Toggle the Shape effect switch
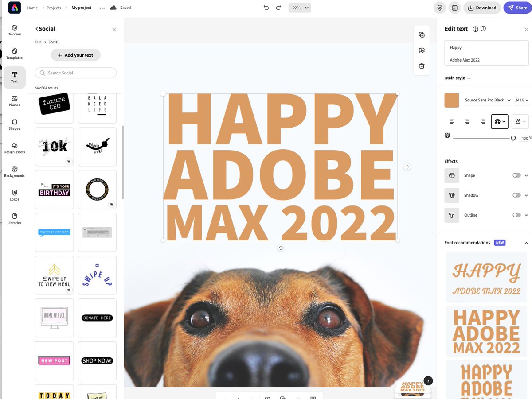The width and height of the screenshot is (532, 399). (516, 175)
